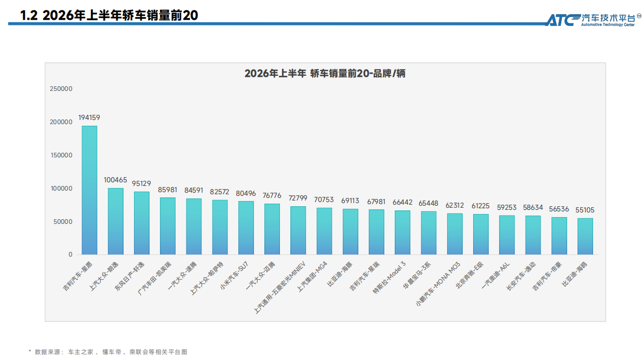Select the y-axis value 150000
The width and height of the screenshot is (644, 362).
point(61,155)
